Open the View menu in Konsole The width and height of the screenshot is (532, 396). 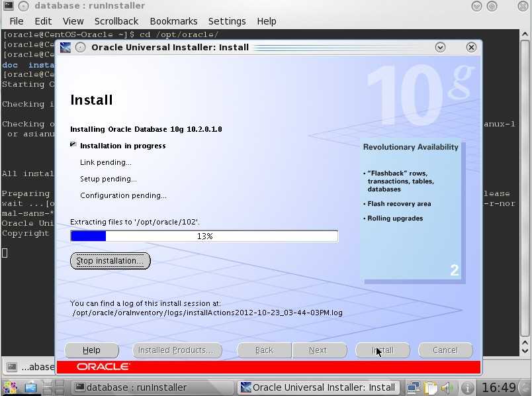(73, 21)
